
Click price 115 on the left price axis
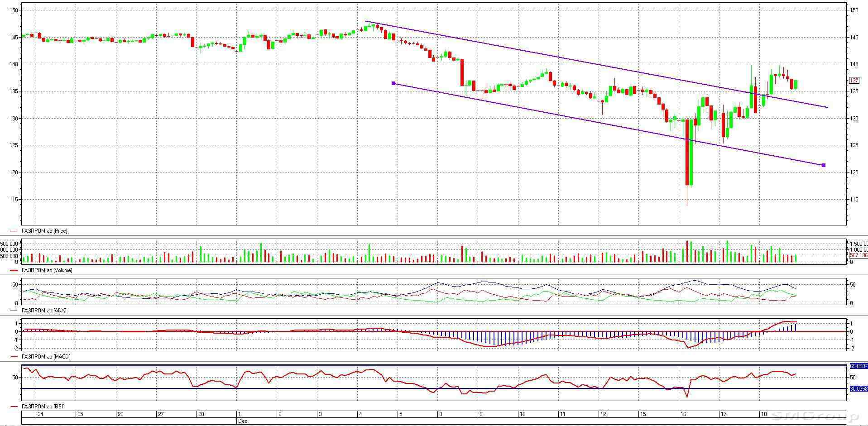pos(14,200)
